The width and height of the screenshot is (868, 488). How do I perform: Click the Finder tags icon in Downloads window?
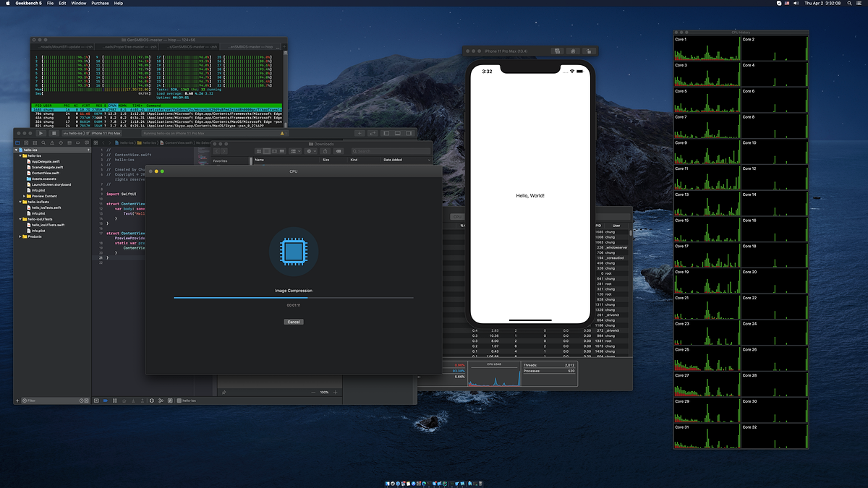coord(339,151)
